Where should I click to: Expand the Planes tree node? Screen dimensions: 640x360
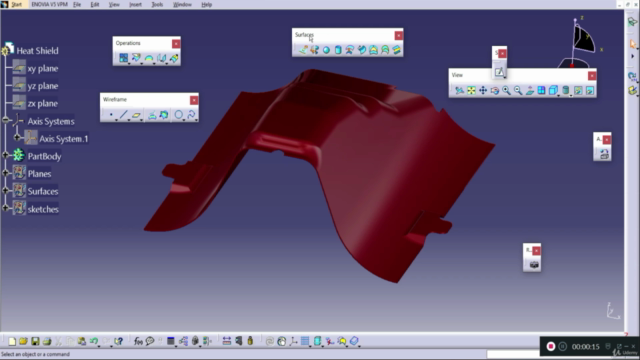(5, 173)
